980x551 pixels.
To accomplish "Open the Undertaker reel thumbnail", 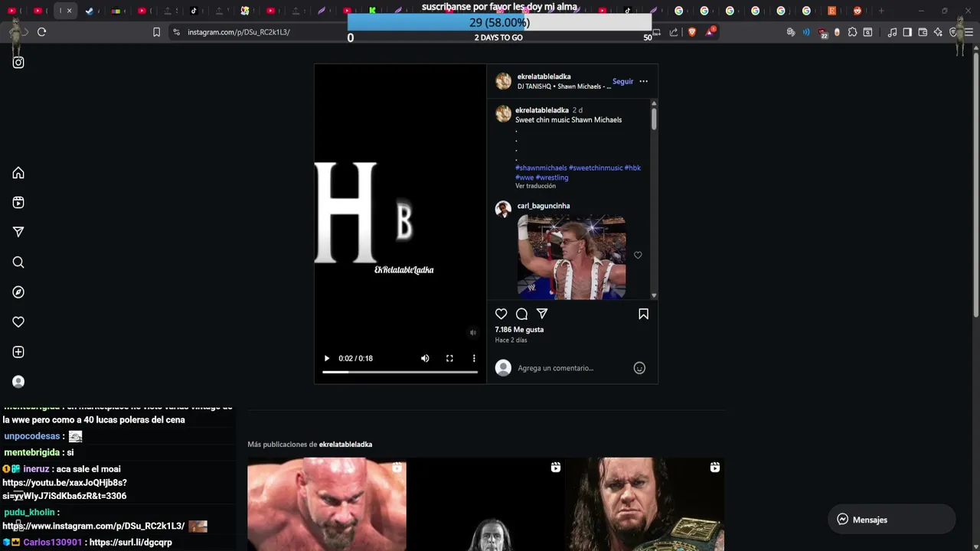I will pyautogui.click(x=645, y=504).
